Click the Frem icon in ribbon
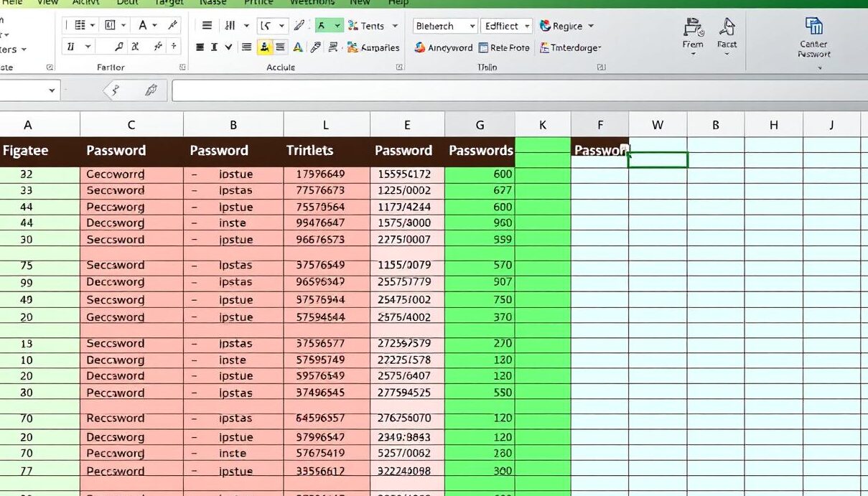 (693, 28)
